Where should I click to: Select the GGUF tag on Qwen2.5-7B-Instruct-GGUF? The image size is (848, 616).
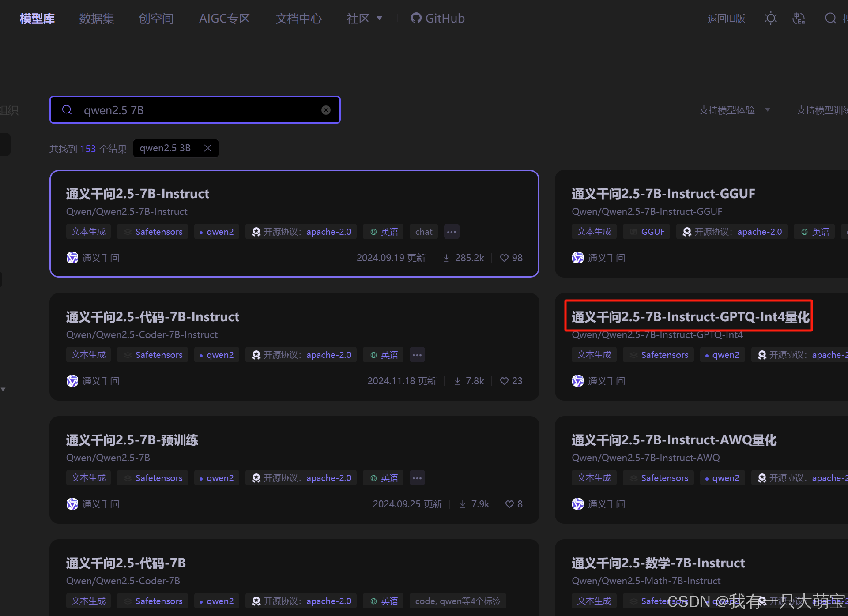pos(646,231)
